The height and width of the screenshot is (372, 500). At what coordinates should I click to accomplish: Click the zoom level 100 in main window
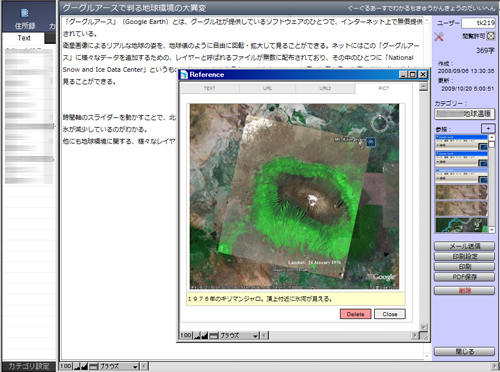(x=66, y=366)
